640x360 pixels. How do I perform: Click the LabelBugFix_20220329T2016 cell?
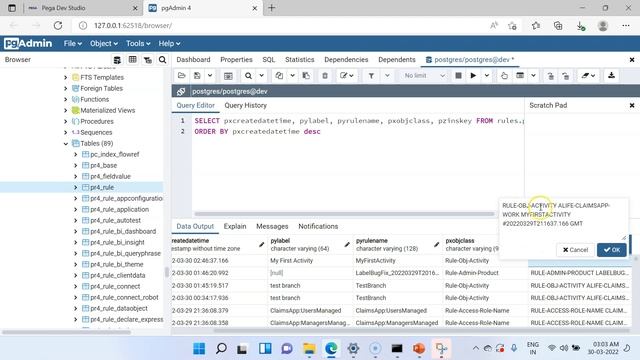[398, 273]
